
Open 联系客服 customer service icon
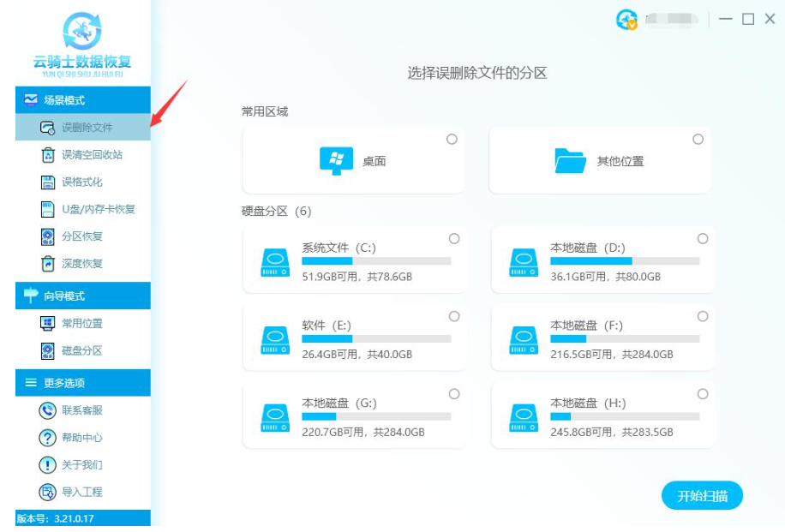[x=48, y=410]
